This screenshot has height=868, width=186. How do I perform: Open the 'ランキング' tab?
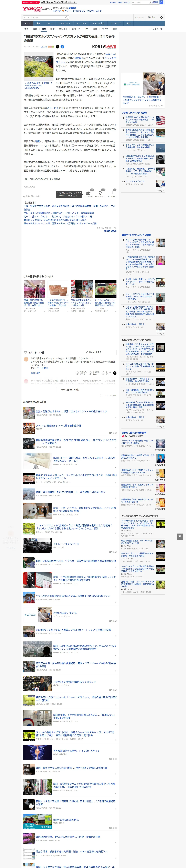pyautogui.click(x=115, y=23)
